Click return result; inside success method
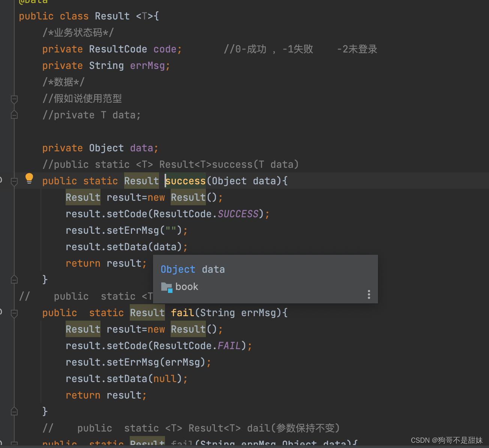489x448 pixels. point(106,263)
